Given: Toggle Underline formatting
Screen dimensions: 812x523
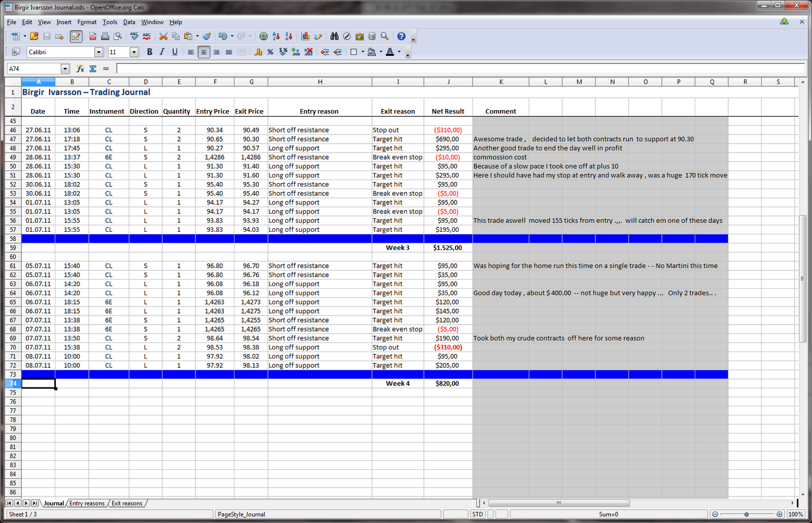Looking at the screenshot, I should point(175,52).
